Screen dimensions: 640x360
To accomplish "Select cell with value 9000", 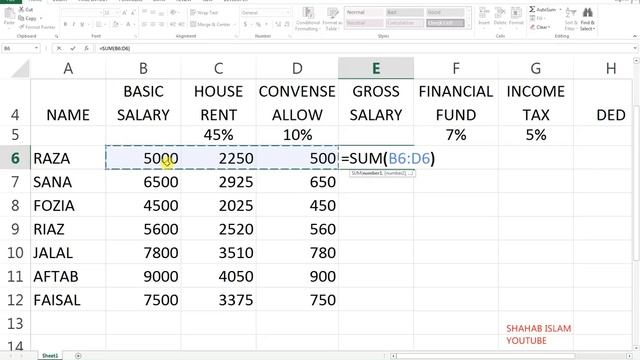I will click(143, 276).
